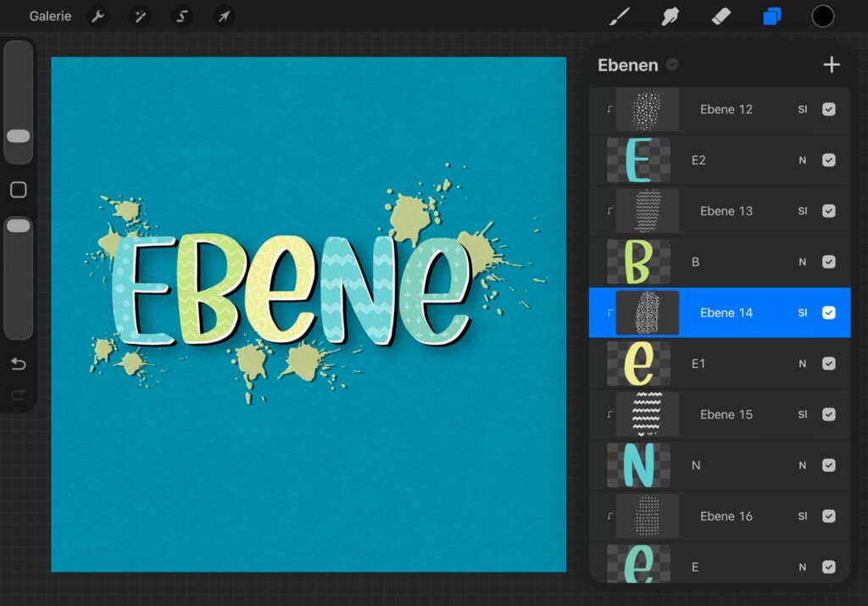Screen dimensions: 868x606
Task: Click the turquoise N letter thumbnail
Action: (x=639, y=465)
